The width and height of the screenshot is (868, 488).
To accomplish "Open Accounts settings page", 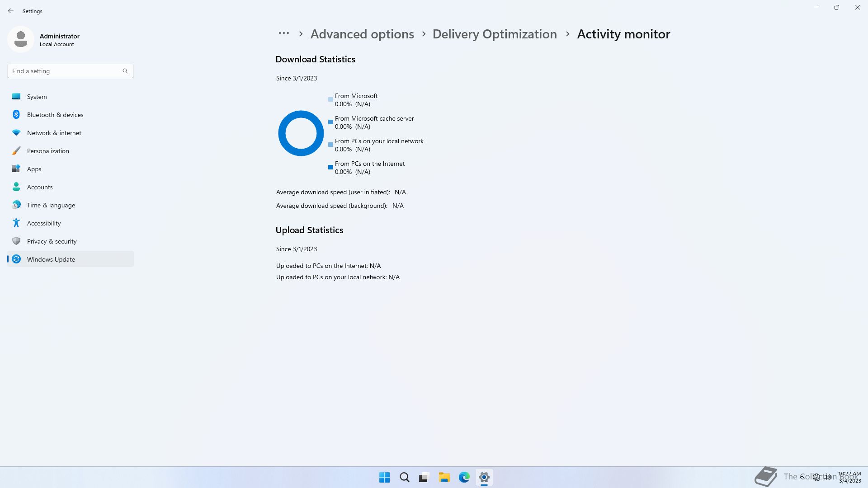I will [x=40, y=187].
